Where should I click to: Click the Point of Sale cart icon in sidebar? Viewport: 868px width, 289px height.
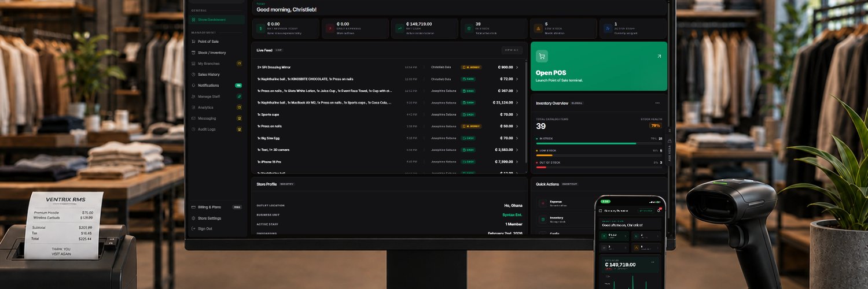point(193,42)
